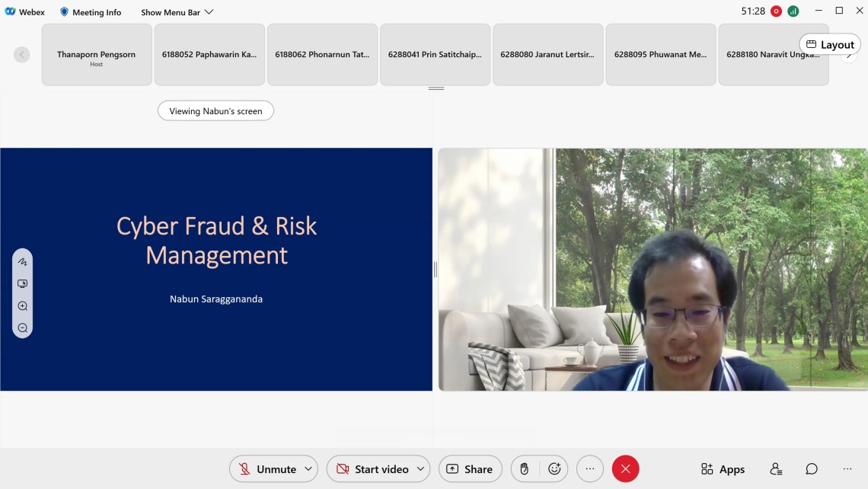The image size is (868, 489).
Task: Click the red recording indicator icon
Action: click(776, 11)
